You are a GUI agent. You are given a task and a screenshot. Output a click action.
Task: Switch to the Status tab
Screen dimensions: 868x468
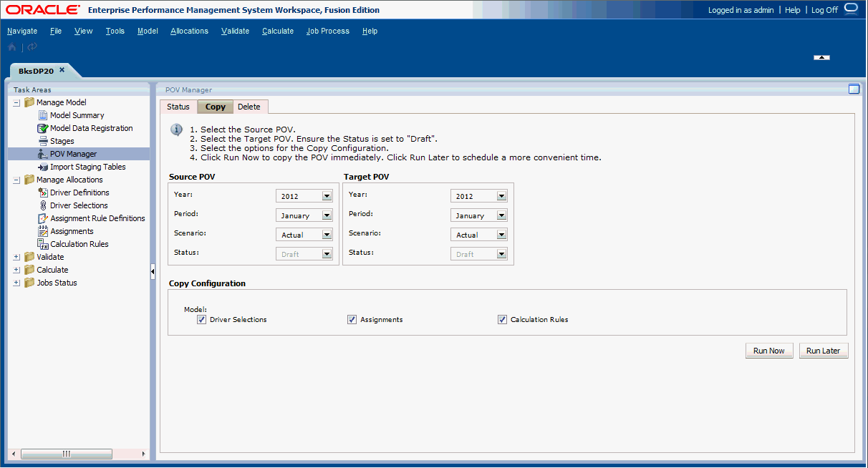pyautogui.click(x=178, y=107)
